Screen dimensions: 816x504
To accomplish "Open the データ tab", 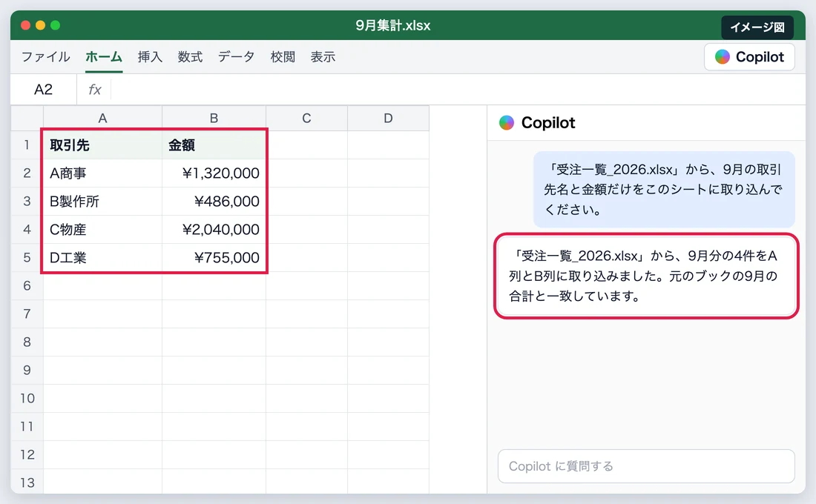I will (236, 56).
